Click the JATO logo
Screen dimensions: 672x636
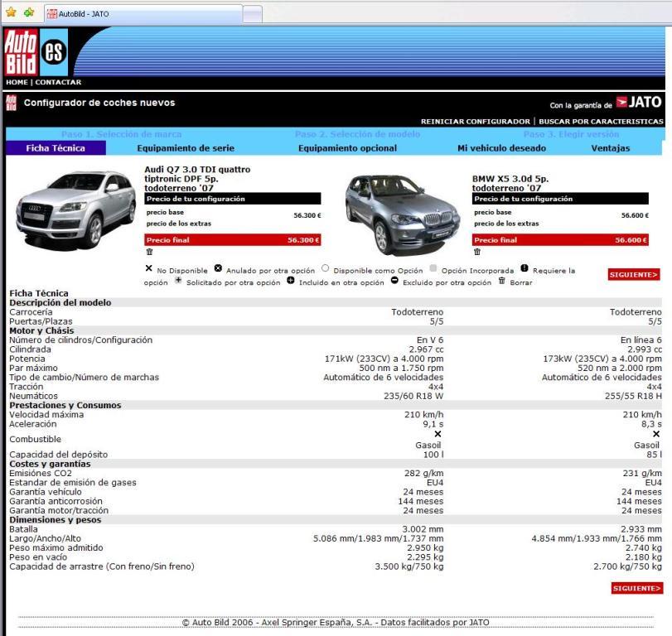[639, 103]
